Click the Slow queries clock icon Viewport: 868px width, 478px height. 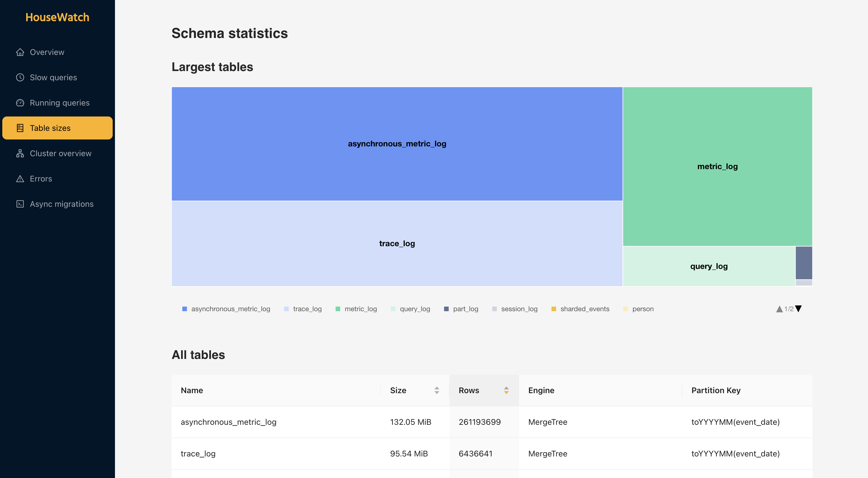click(x=20, y=78)
